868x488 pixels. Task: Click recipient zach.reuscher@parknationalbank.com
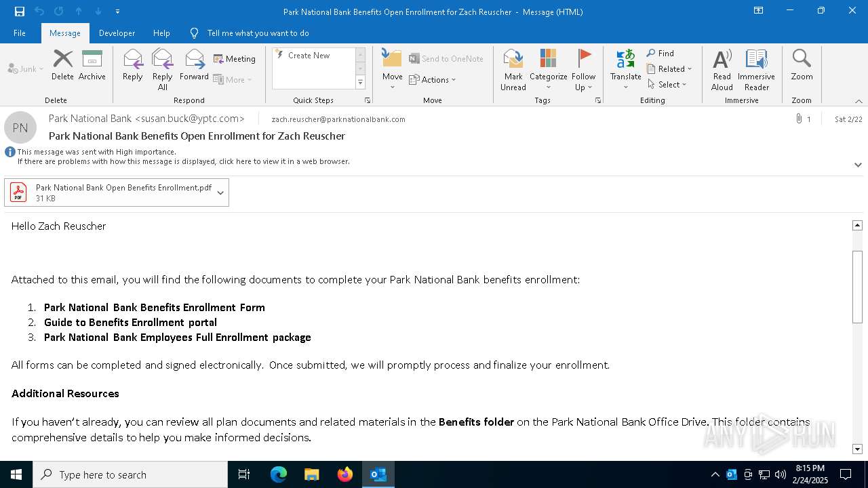pyautogui.click(x=338, y=119)
